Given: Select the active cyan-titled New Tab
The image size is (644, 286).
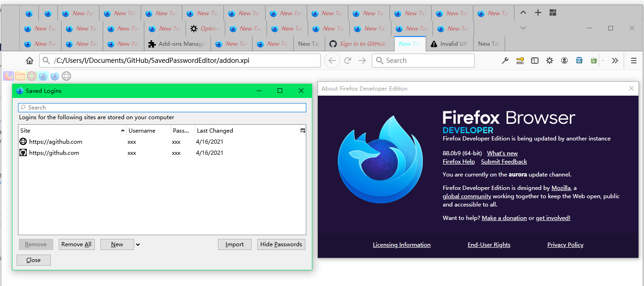Looking at the screenshot, I should 410,44.
